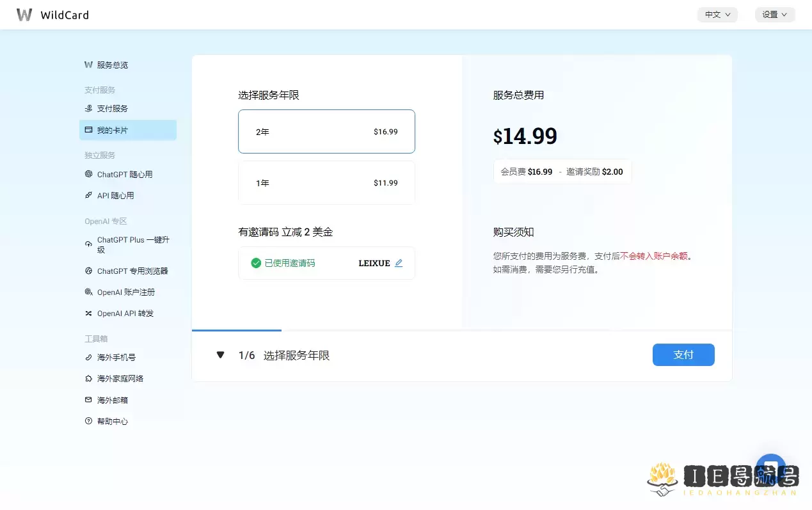The image size is (812, 510).
Task: Click the 支付服务 icon in the sidebar
Action: click(89, 108)
